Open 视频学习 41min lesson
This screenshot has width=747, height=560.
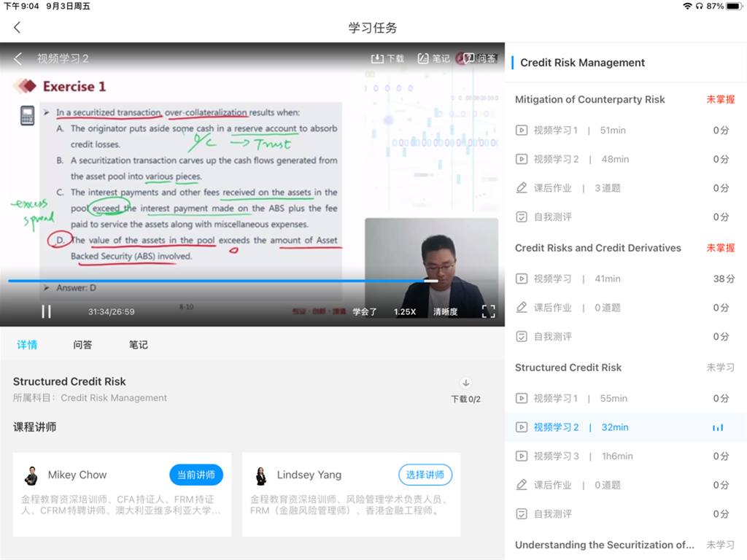pos(625,279)
